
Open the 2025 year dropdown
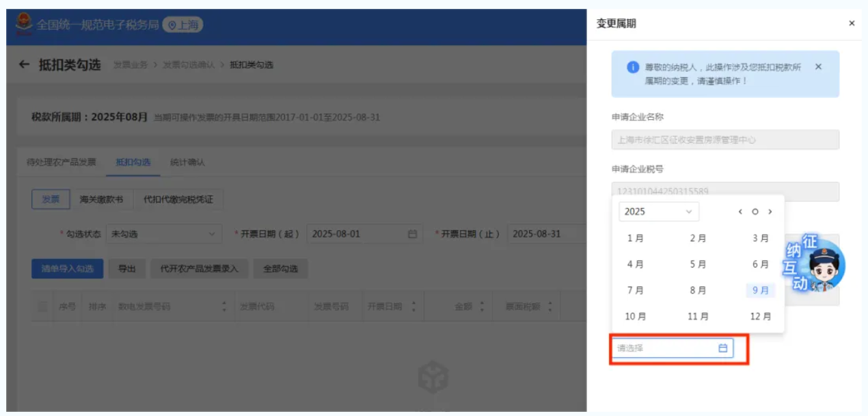click(658, 212)
